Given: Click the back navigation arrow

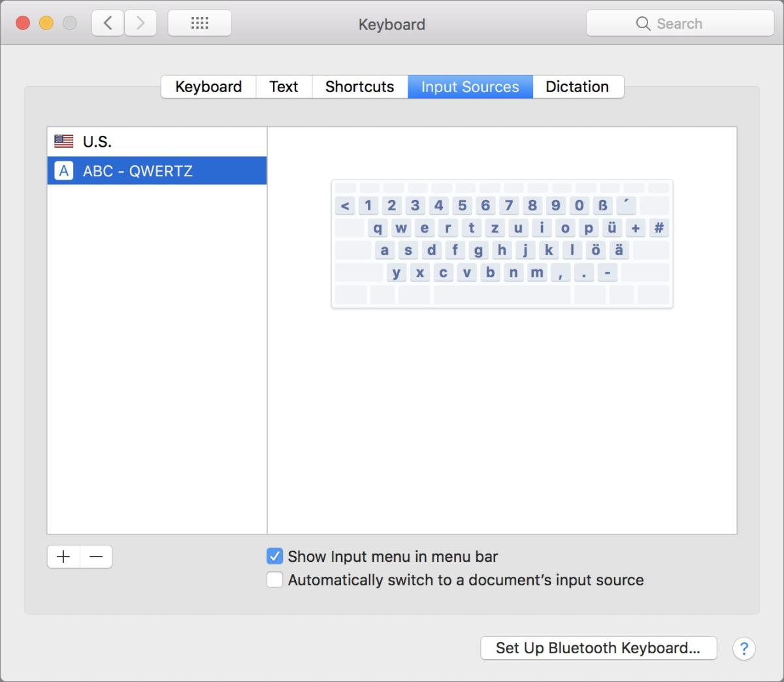Looking at the screenshot, I should [108, 24].
